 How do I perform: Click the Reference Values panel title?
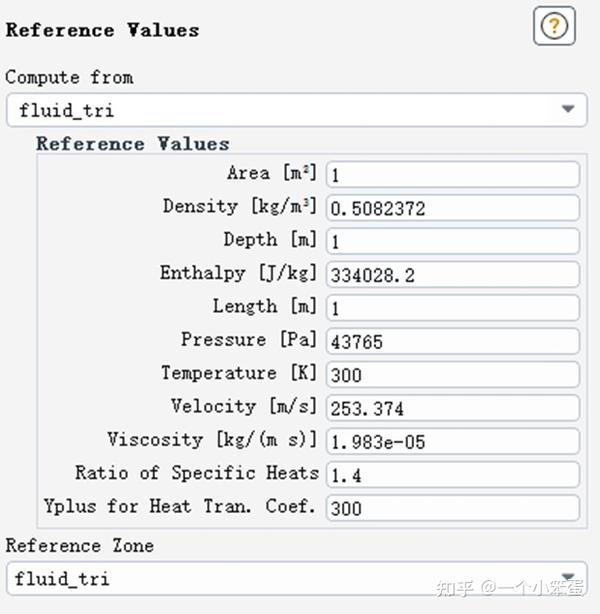click(x=102, y=30)
